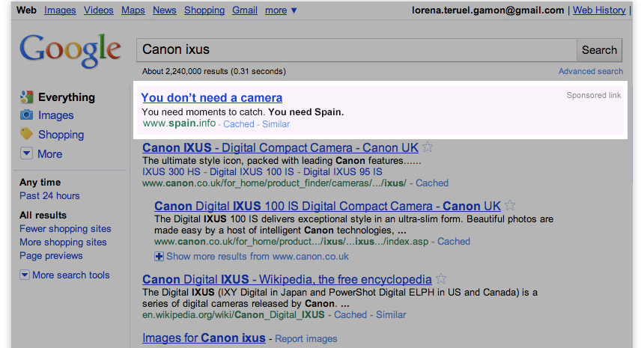Open Shopping in top navigation bar
This screenshot has height=348, width=644.
click(x=204, y=10)
